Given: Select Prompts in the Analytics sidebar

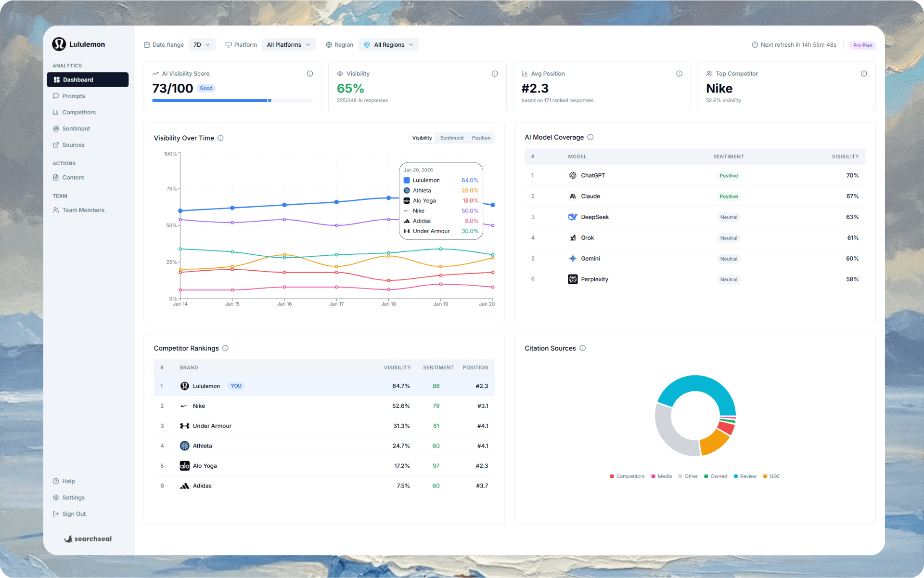Looking at the screenshot, I should (x=74, y=96).
